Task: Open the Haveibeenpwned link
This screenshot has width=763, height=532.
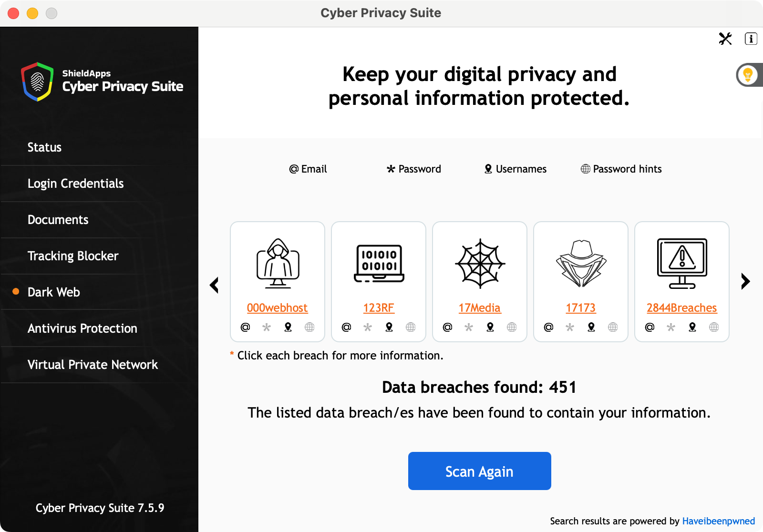Action: point(718,521)
